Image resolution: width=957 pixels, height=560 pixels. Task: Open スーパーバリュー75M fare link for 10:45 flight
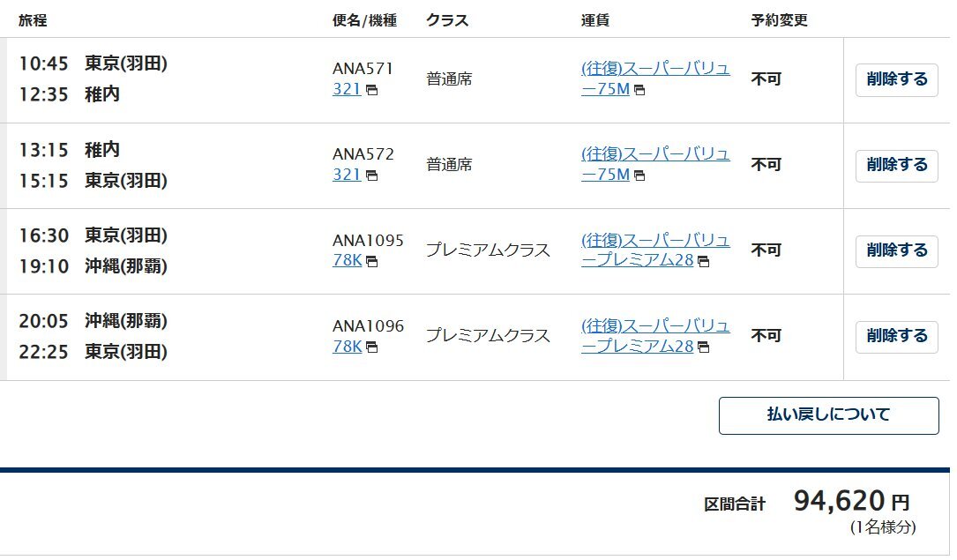[x=655, y=78]
